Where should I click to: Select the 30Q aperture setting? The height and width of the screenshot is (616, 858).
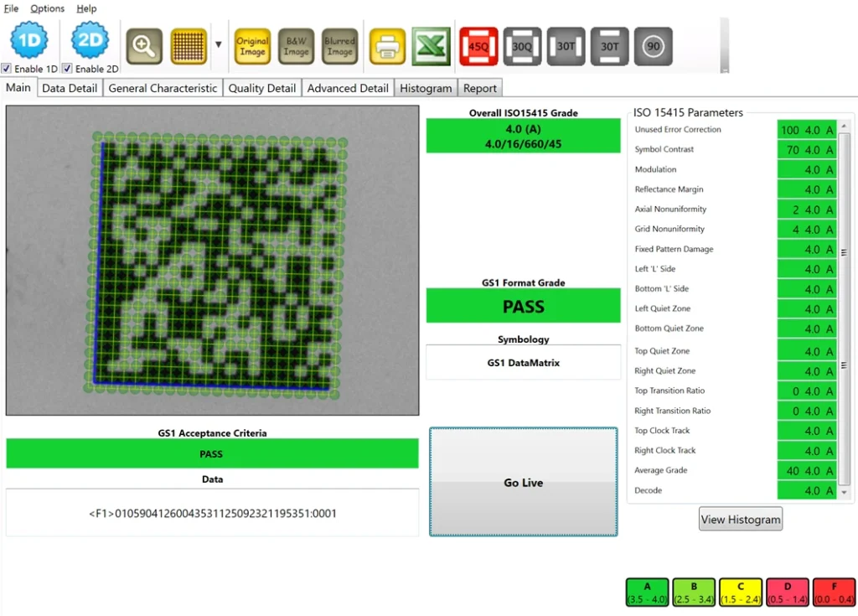(522, 46)
